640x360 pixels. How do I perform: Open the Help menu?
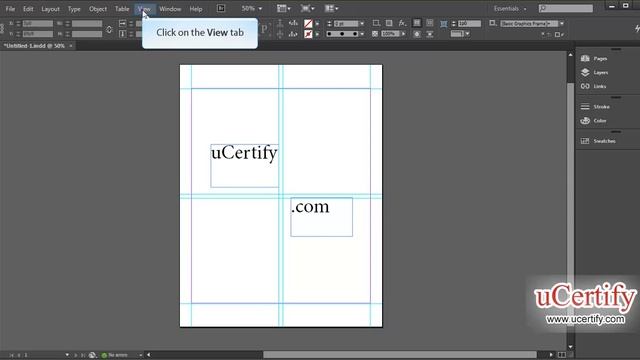(x=196, y=9)
